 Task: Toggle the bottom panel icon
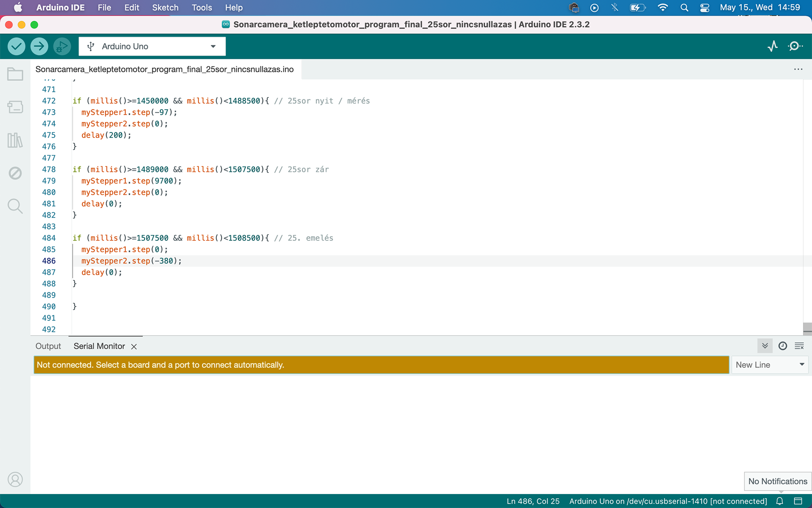pos(798,501)
